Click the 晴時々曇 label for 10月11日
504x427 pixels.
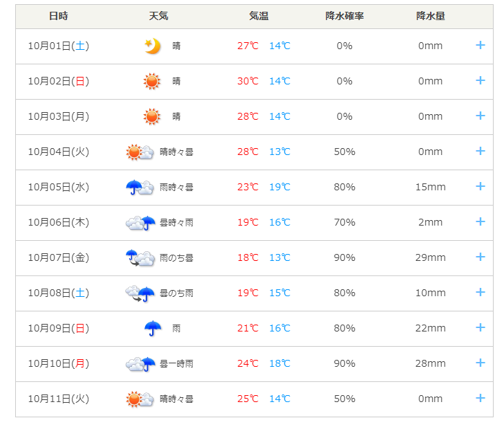click(176, 399)
